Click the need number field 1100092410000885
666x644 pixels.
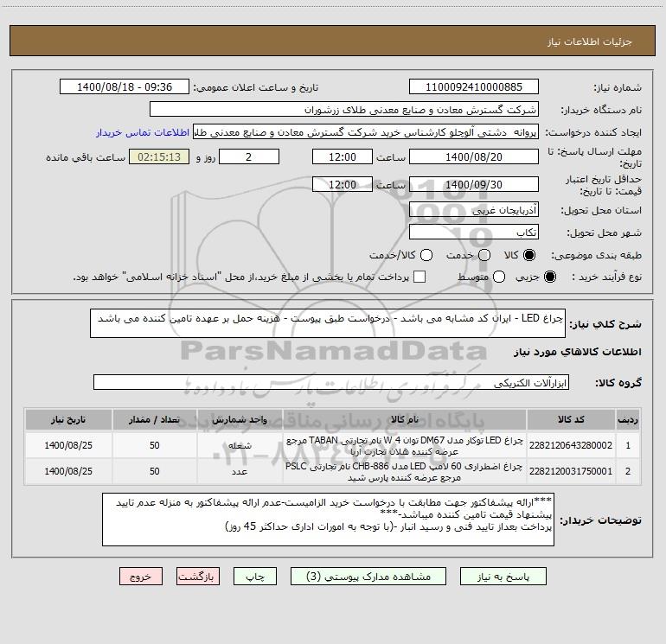474,86
